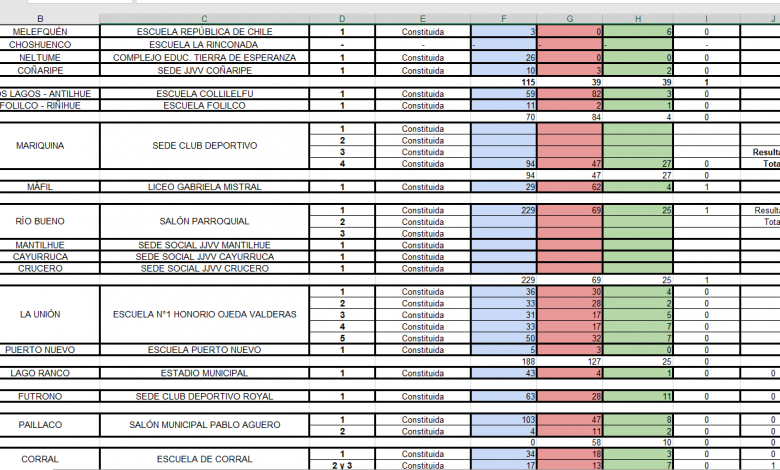Select the LA UNIÓN cell

[x=40, y=314]
